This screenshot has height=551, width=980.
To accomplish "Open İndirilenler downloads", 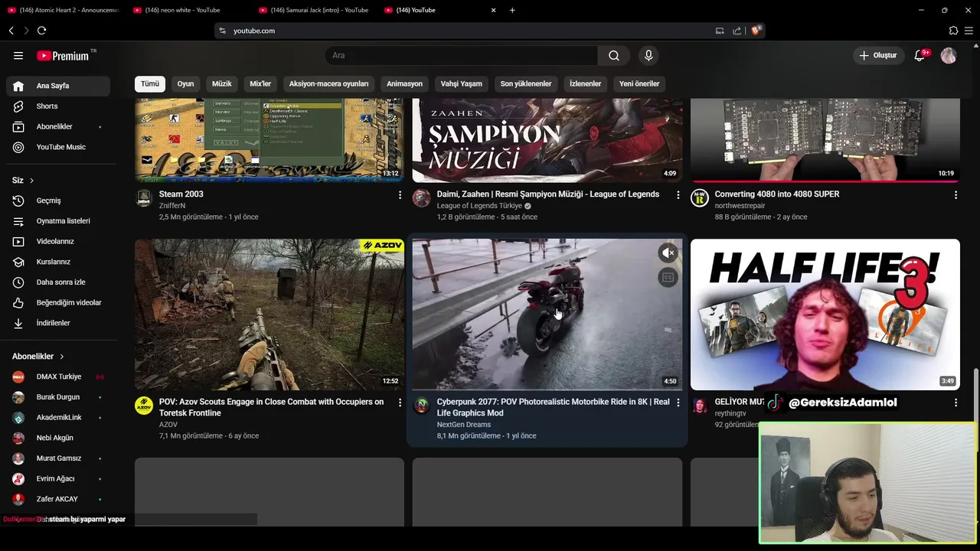I will click(x=58, y=323).
